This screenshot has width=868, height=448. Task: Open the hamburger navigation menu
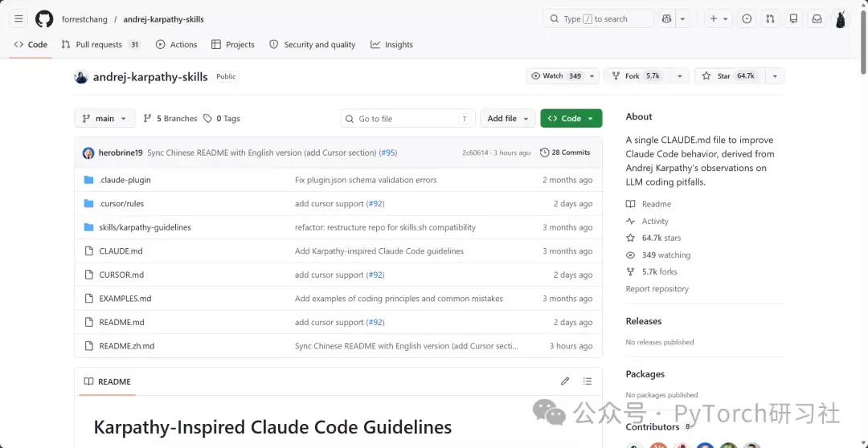(x=18, y=18)
